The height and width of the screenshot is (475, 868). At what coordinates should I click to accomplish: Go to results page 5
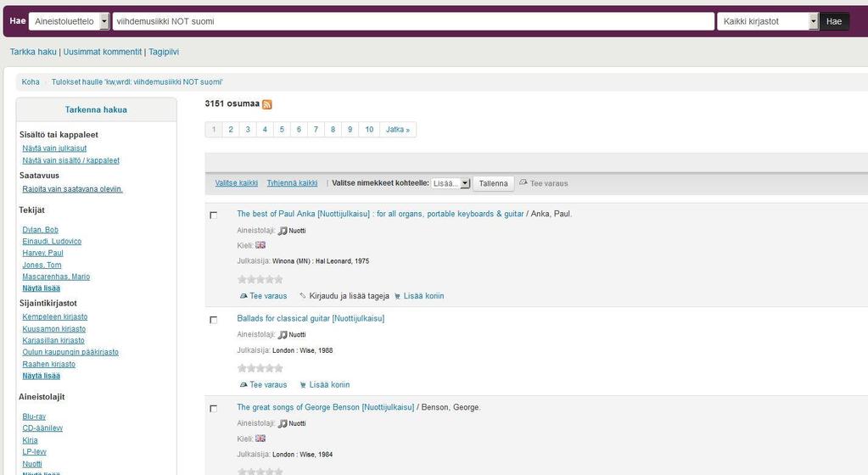tap(282, 130)
